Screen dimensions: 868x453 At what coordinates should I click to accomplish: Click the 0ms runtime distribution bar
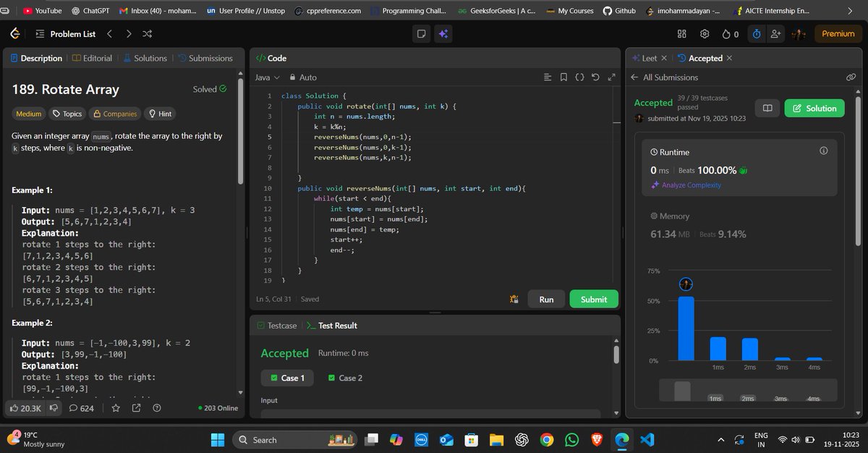[x=686, y=329]
